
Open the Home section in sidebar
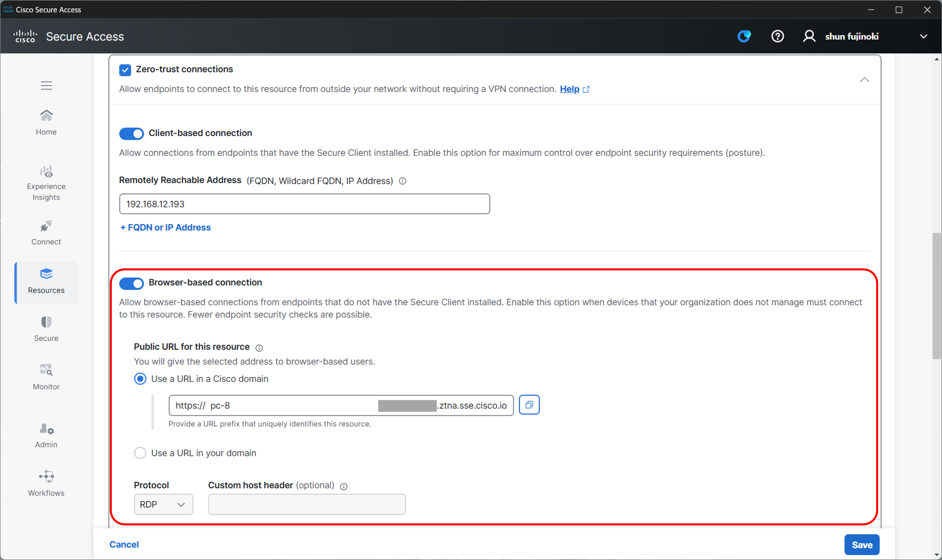[46, 122]
